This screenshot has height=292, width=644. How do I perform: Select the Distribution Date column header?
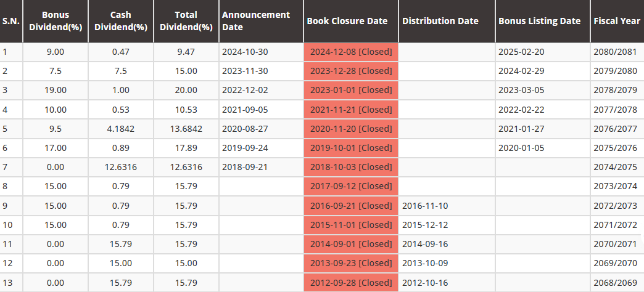(x=440, y=21)
